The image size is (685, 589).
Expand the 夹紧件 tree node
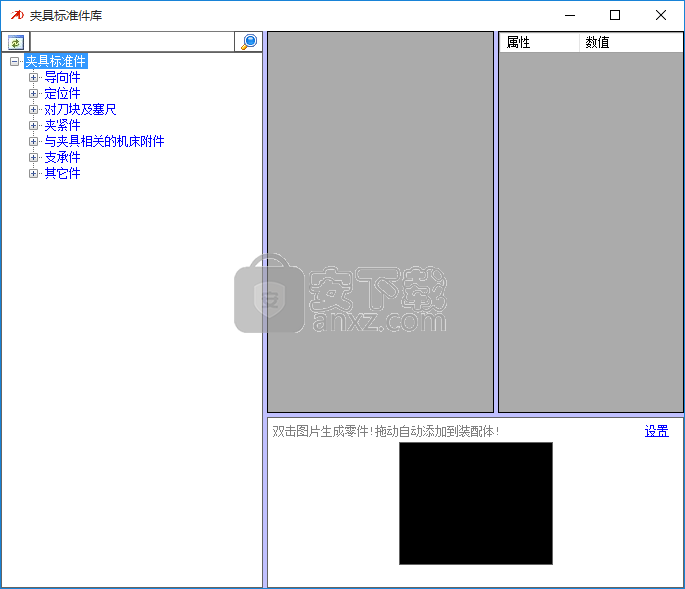coord(33,125)
